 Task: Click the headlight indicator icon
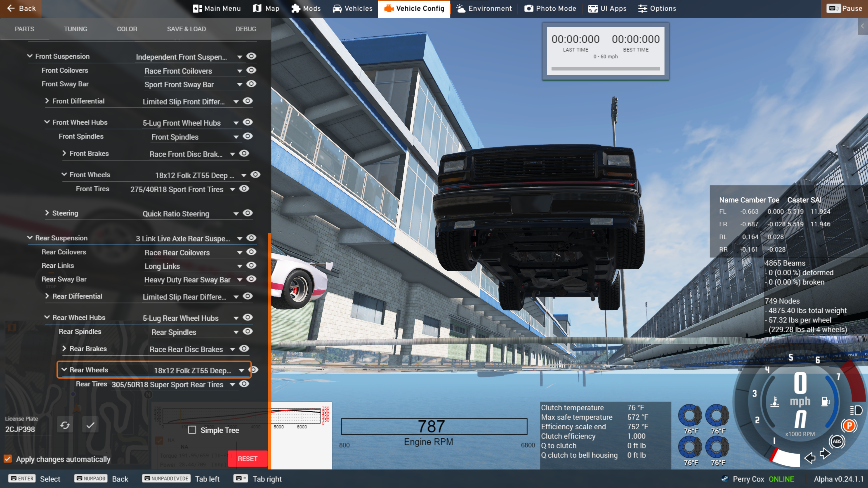(856, 410)
